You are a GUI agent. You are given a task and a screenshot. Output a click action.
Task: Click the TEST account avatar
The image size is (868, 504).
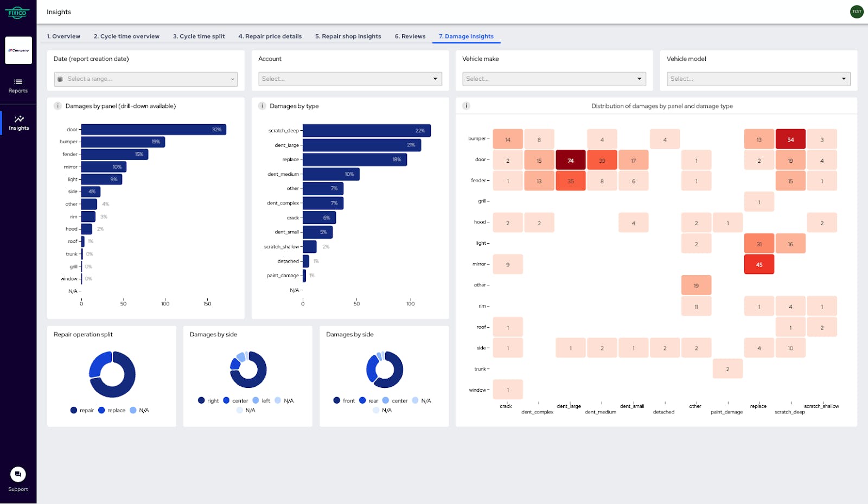tap(856, 11)
